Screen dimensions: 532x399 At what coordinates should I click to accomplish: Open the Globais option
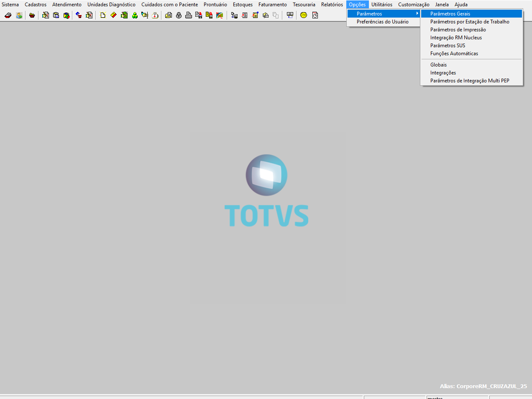[x=471, y=65]
